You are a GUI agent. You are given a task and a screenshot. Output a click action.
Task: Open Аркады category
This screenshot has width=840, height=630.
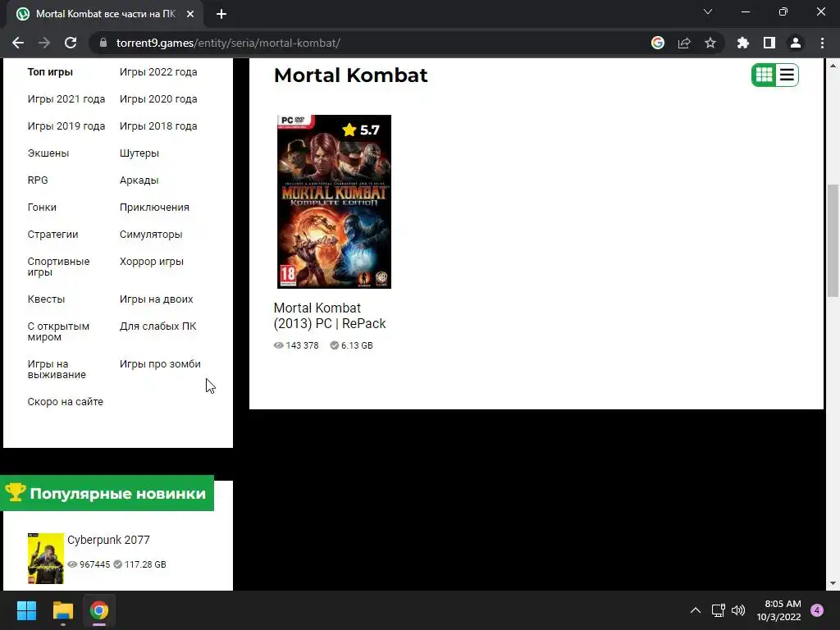pos(139,180)
